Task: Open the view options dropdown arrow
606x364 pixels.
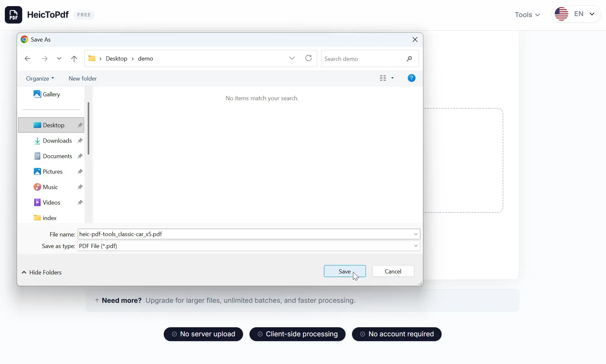Action: pos(392,78)
